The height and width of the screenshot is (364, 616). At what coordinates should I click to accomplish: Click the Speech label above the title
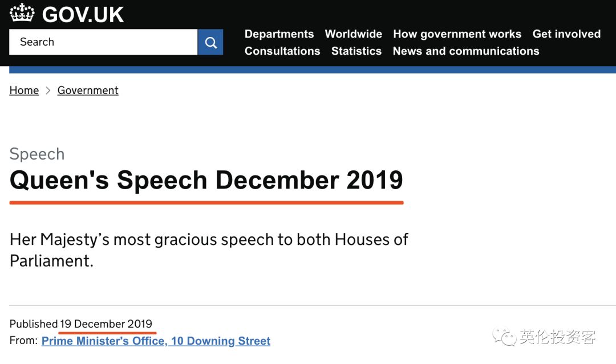pyautogui.click(x=37, y=154)
